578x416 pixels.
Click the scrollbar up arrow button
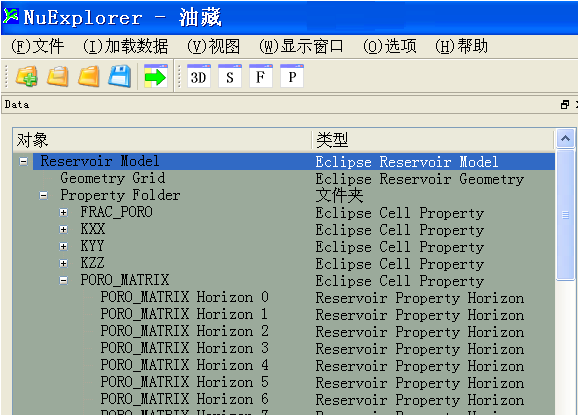(565, 139)
